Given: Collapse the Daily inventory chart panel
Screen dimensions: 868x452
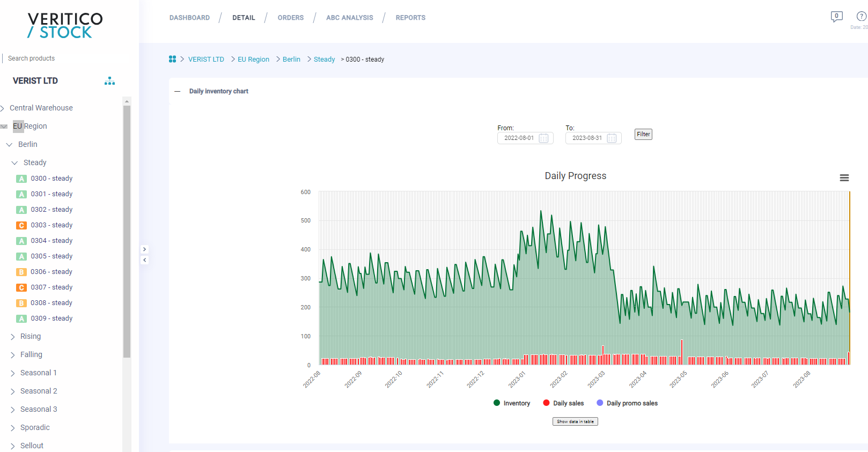Looking at the screenshot, I should 178,91.
